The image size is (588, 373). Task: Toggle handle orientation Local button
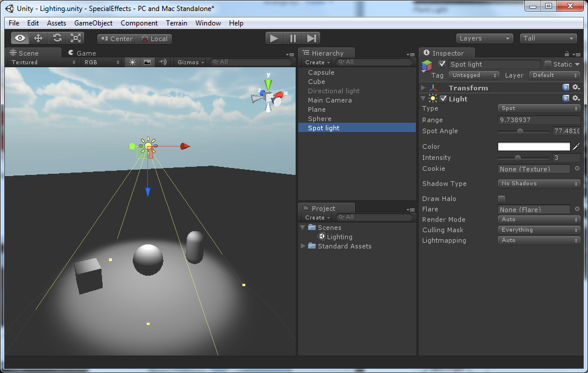154,39
